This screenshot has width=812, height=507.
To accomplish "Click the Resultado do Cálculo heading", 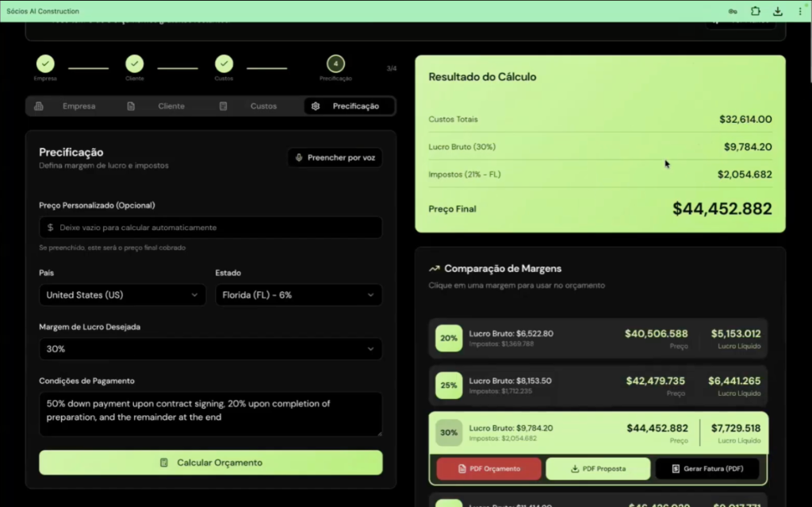I will tap(482, 77).
